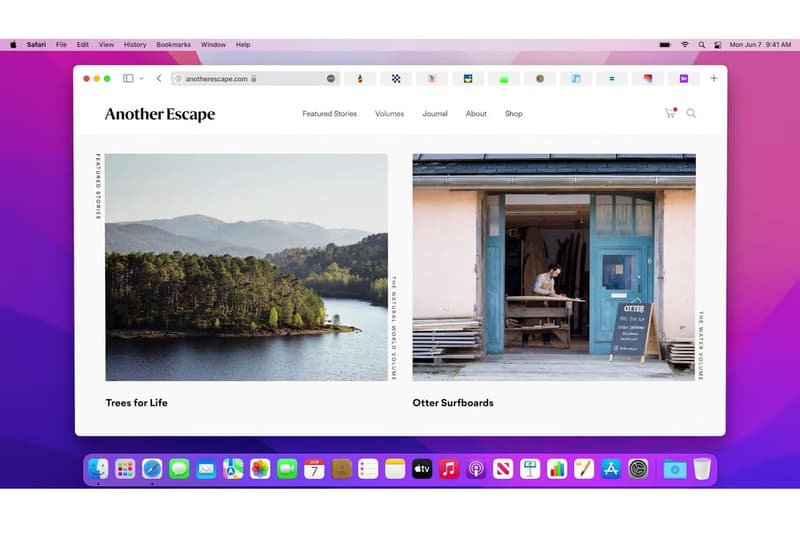The width and height of the screenshot is (800, 533).
Task: Open Reminders from the Dock
Action: (368, 469)
